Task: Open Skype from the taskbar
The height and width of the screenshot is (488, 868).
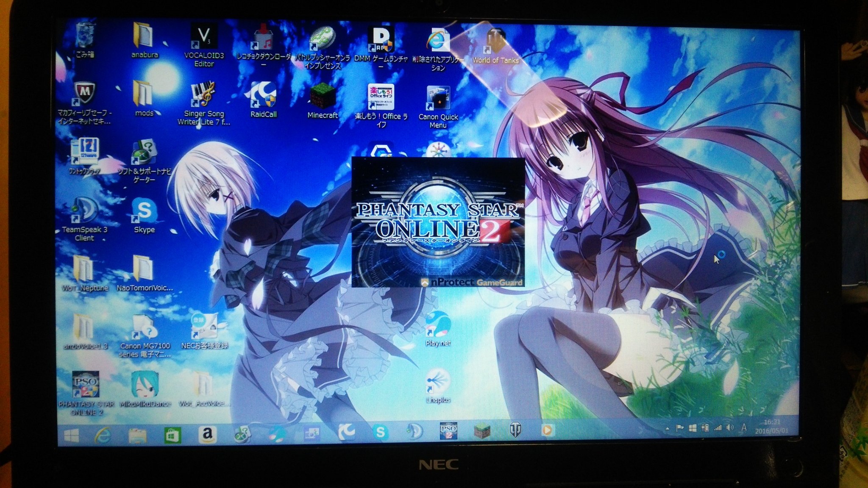Action: [380, 432]
